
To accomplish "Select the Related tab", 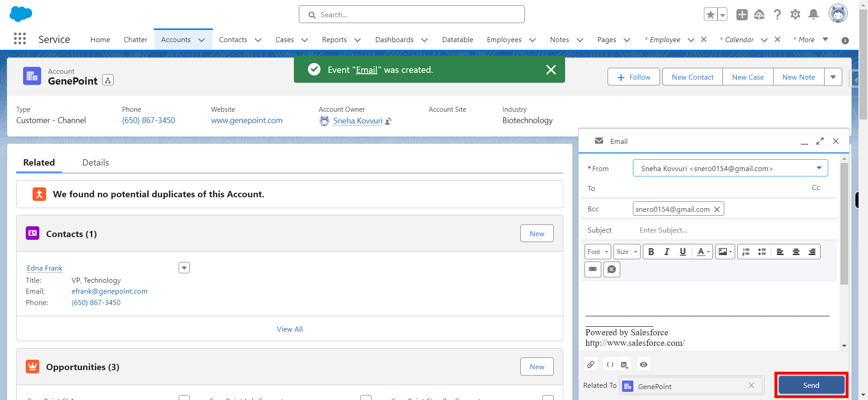I will [x=39, y=162].
